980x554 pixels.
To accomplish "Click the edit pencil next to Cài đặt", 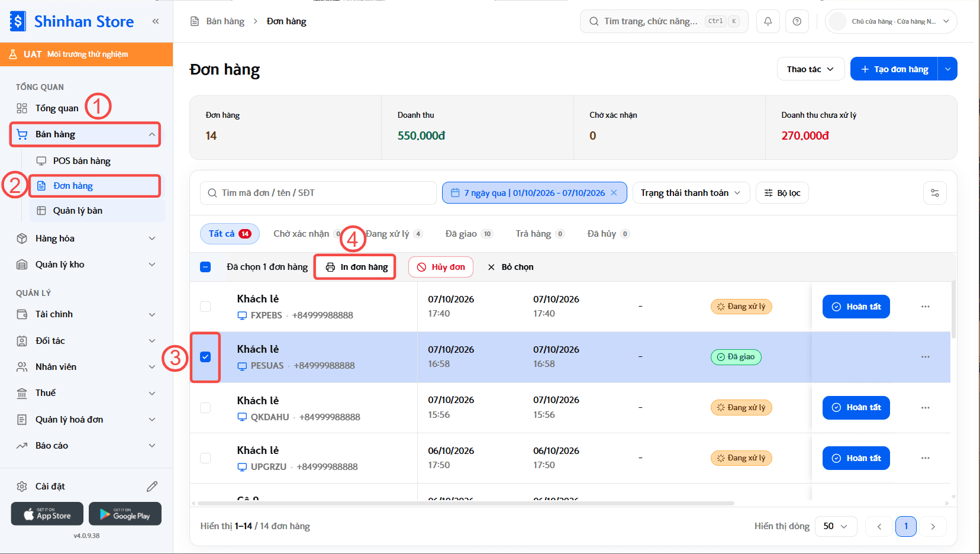I will pyautogui.click(x=152, y=487).
